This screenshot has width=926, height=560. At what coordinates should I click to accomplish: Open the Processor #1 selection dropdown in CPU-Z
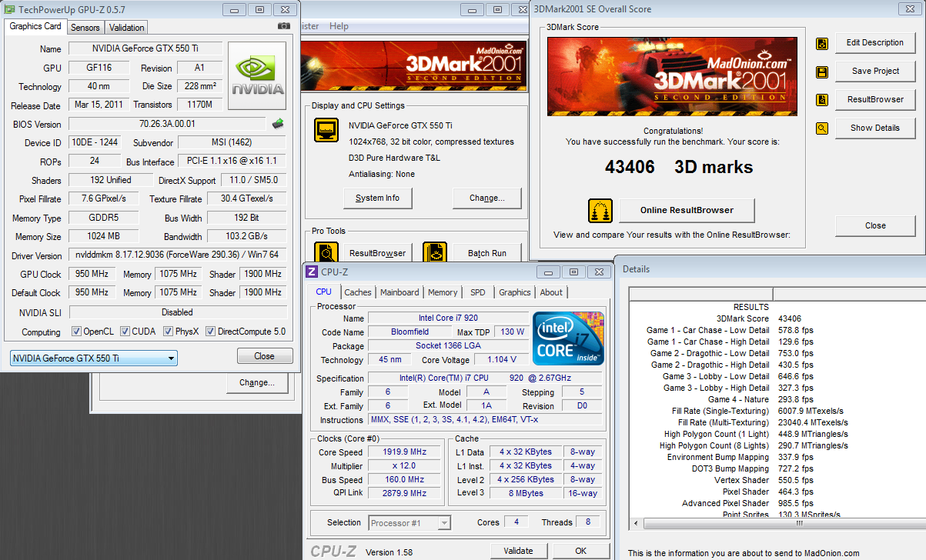point(410,523)
